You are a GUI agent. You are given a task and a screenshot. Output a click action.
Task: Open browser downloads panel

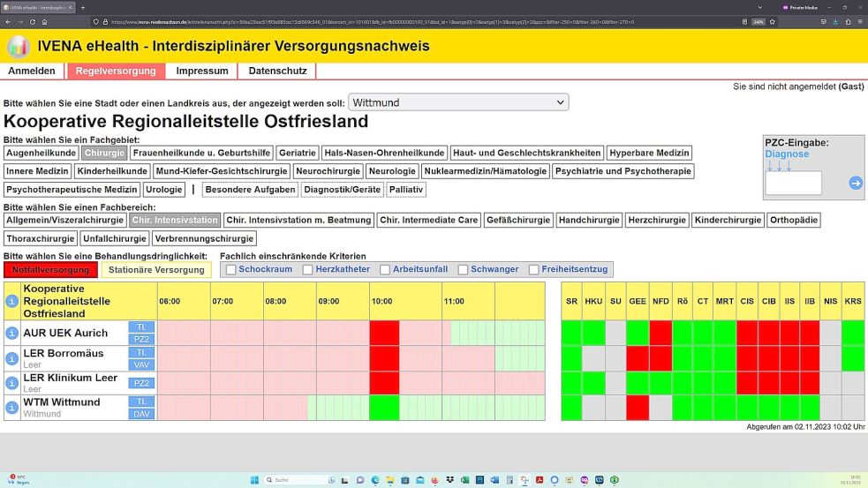[835, 22]
